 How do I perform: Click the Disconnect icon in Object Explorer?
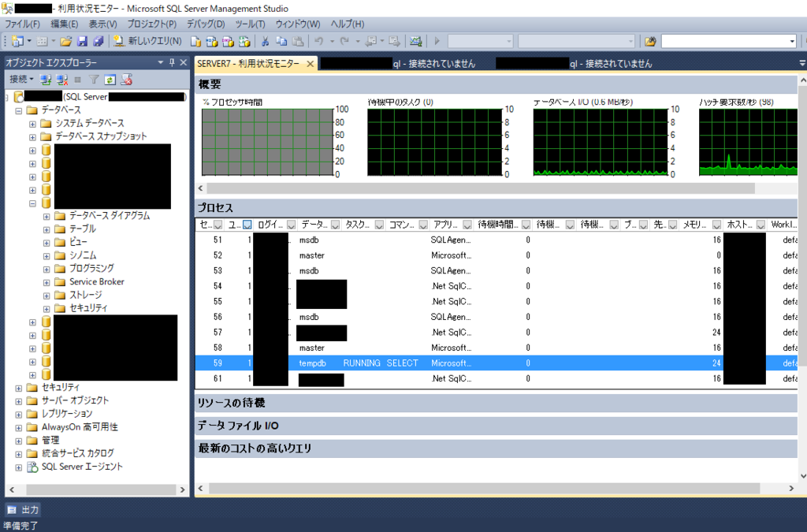pos(62,80)
